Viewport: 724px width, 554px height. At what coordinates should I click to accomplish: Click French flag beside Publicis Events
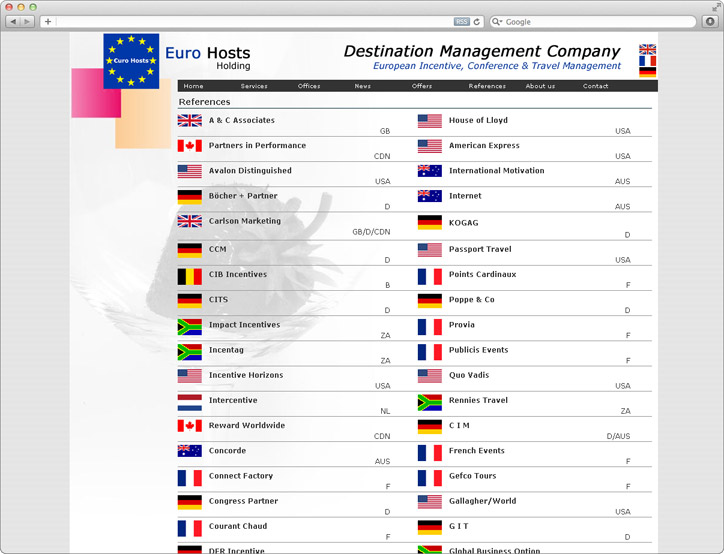[x=430, y=352]
